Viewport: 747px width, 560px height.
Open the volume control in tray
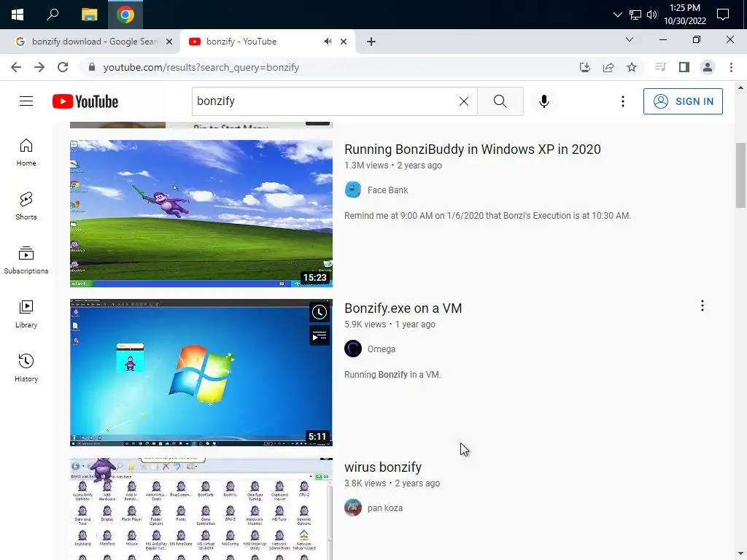click(x=652, y=15)
